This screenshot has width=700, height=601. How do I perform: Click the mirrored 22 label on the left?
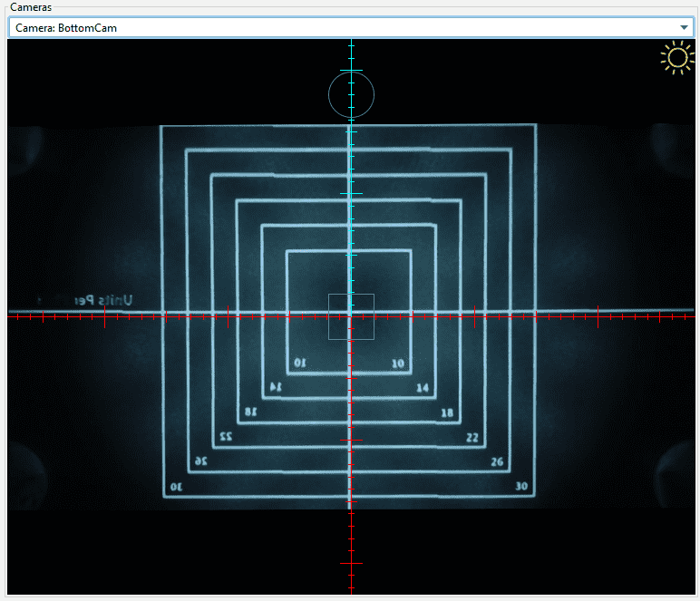(x=226, y=438)
